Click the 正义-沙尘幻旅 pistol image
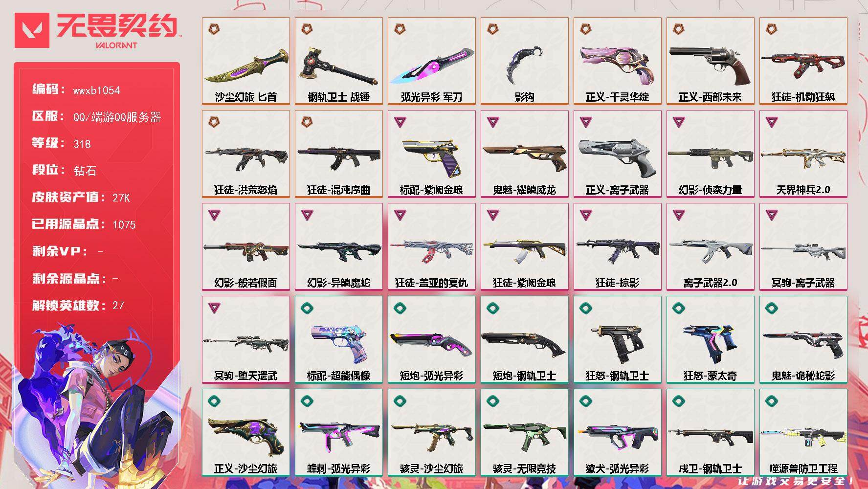 tap(246, 435)
